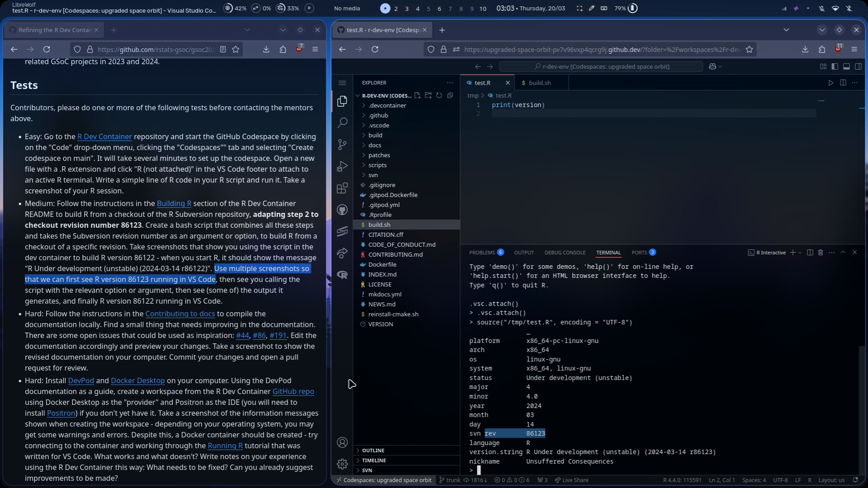Viewport: 868px width, 488px height.
Task: Maximize the terminal panel size
Action: [843, 253]
